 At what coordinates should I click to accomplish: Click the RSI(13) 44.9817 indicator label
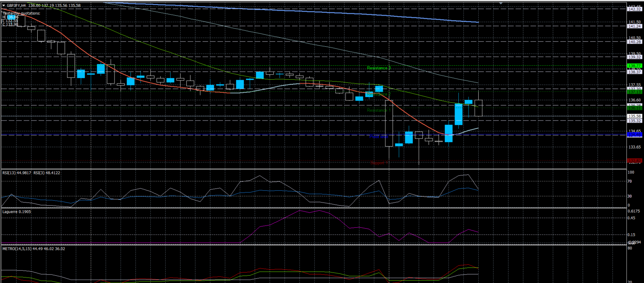[17, 173]
